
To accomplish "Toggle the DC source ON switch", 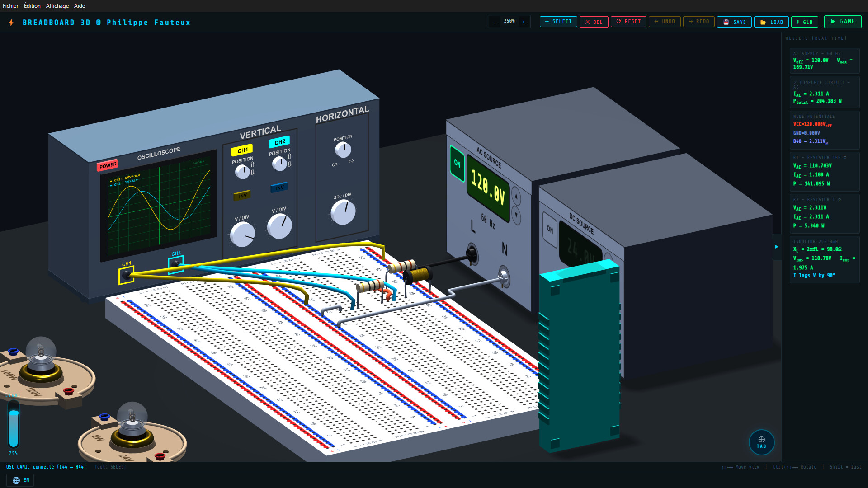I will [x=550, y=229].
